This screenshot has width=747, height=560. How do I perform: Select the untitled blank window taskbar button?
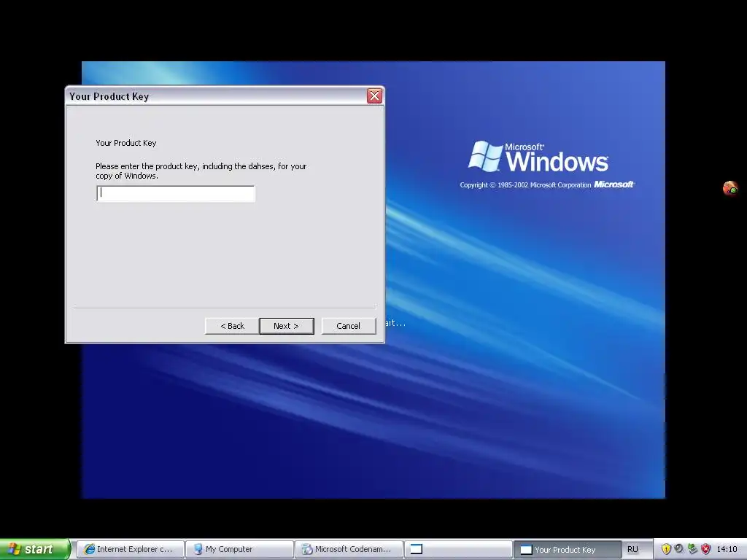458,549
